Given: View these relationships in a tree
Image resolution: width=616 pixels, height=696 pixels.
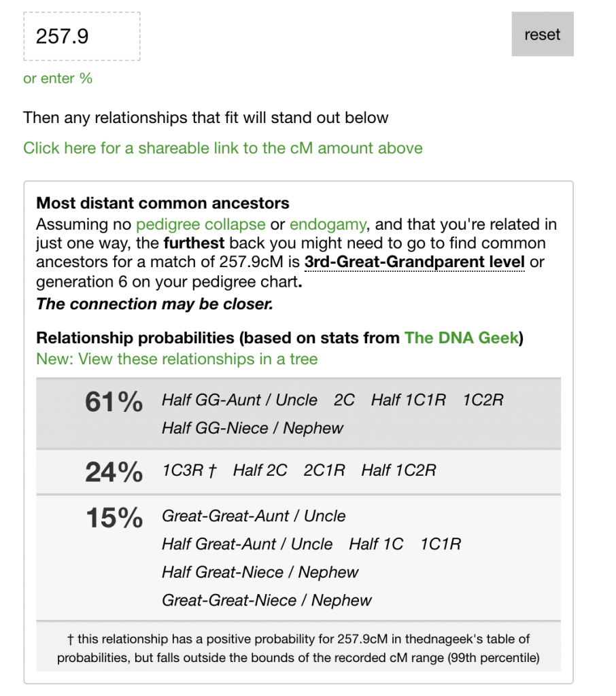Looking at the screenshot, I should pyautogui.click(x=177, y=359).
